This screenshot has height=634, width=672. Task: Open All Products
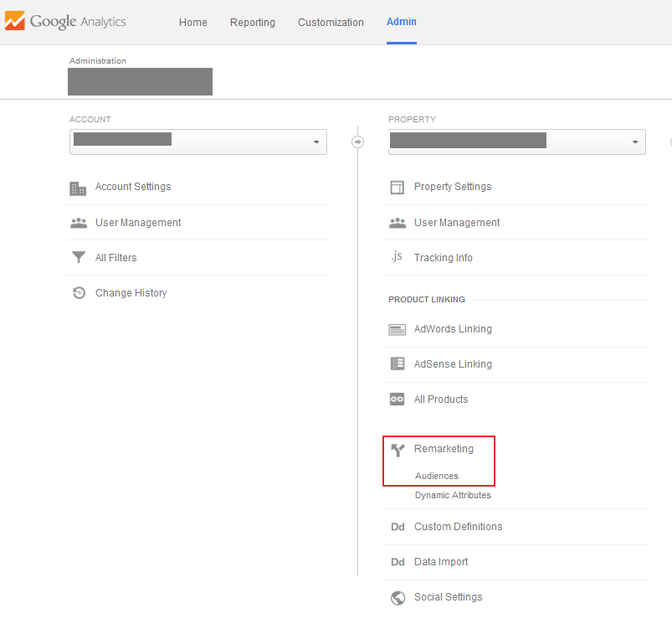pyautogui.click(x=440, y=399)
